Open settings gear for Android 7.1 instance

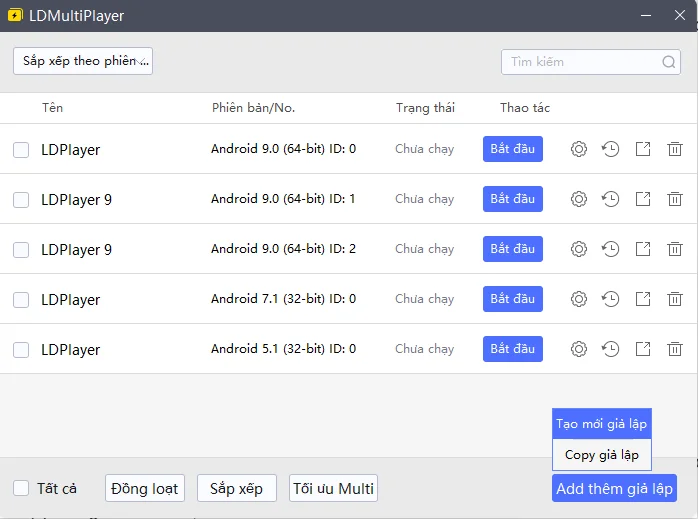click(579, 299)
